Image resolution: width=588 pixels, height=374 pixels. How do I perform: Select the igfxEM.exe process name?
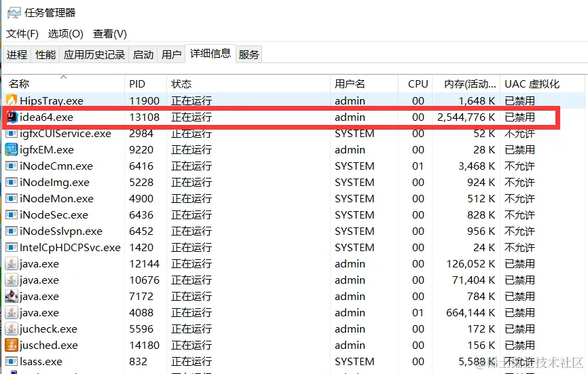(x=47, y=150)
